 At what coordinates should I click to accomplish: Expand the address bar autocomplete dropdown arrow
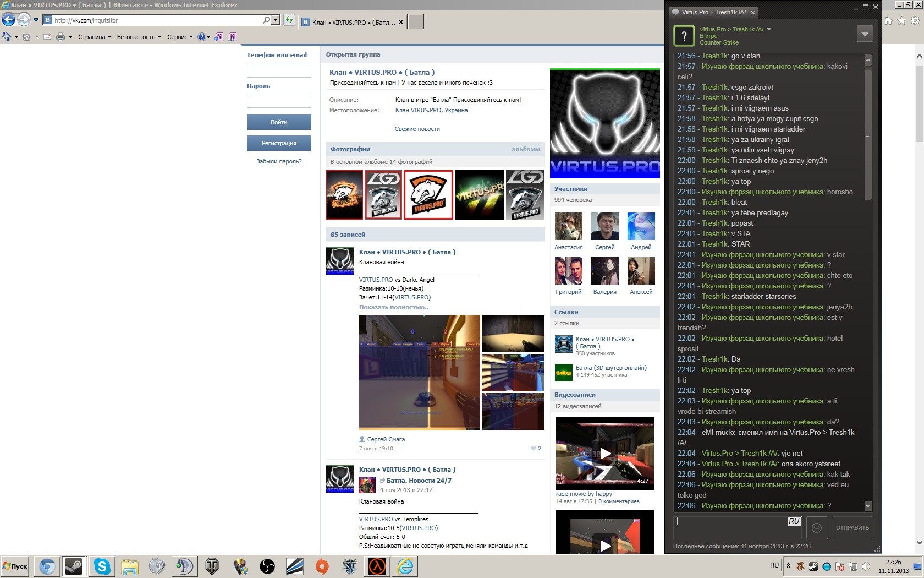(x=276, y=20)
